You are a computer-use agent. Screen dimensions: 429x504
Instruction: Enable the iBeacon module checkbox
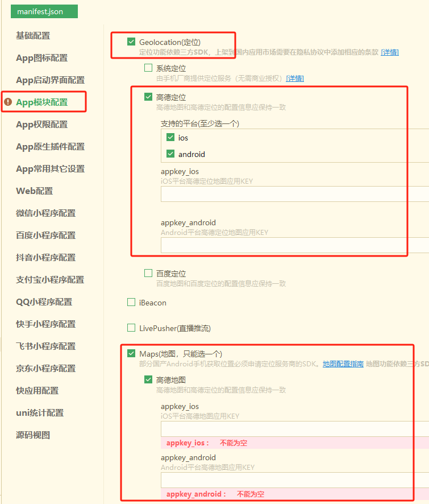point(131,303)
